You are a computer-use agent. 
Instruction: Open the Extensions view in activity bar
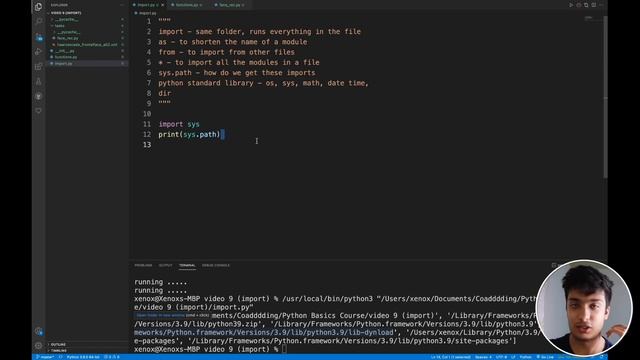[x=39, y=66]
